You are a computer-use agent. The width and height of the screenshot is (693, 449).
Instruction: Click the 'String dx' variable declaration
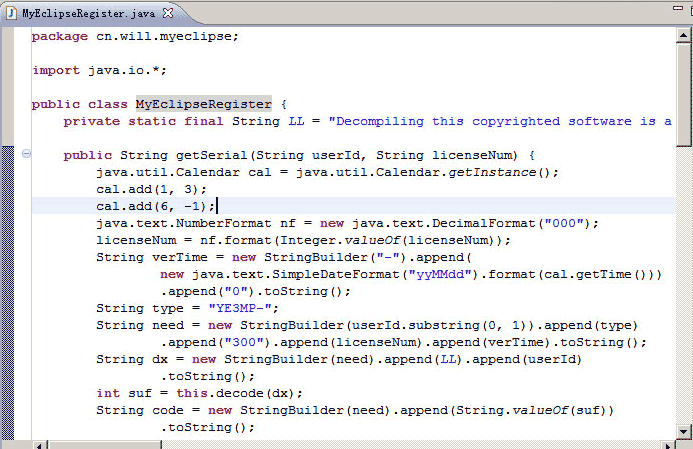point(132,359)
